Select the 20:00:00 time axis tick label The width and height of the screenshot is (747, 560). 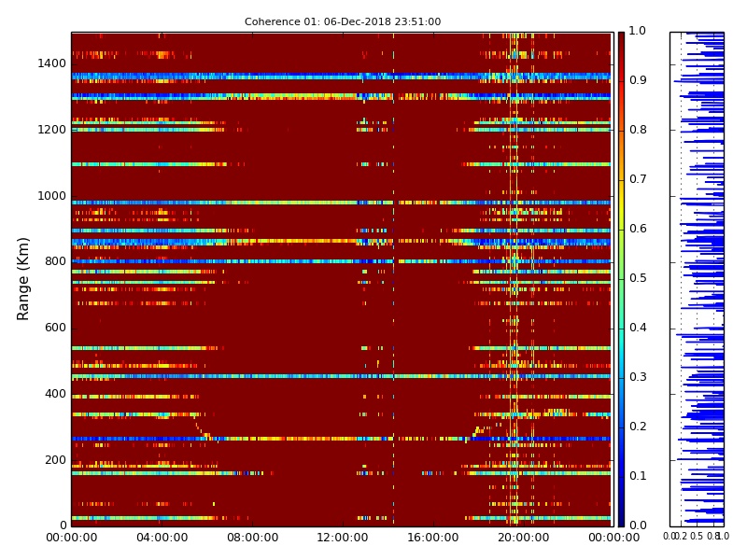point(523,538)
